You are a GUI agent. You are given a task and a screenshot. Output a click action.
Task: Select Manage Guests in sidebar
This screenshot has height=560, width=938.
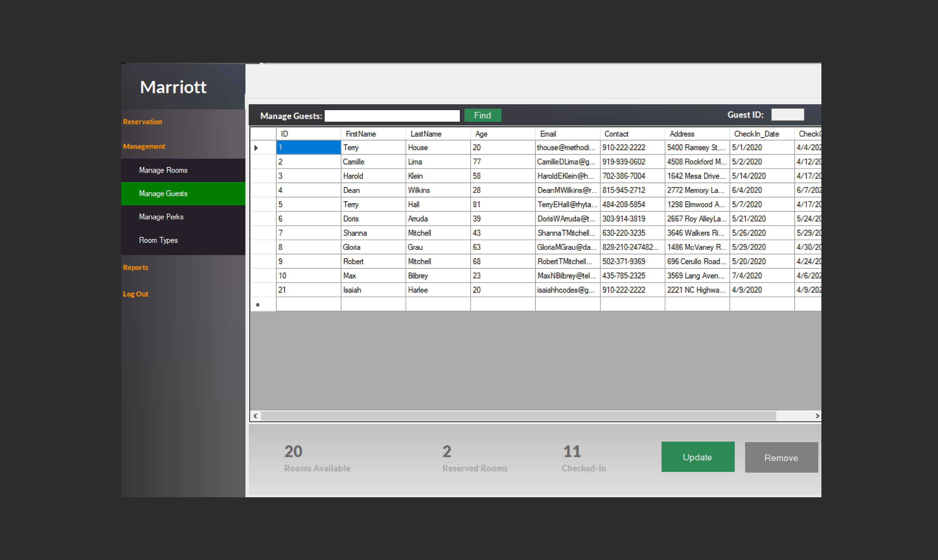[x=183, y=194]
